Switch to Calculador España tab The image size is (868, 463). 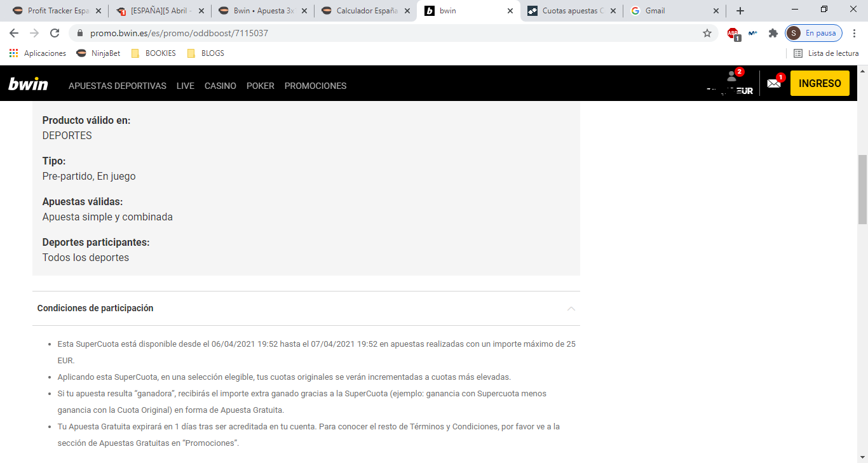(365, 11)
